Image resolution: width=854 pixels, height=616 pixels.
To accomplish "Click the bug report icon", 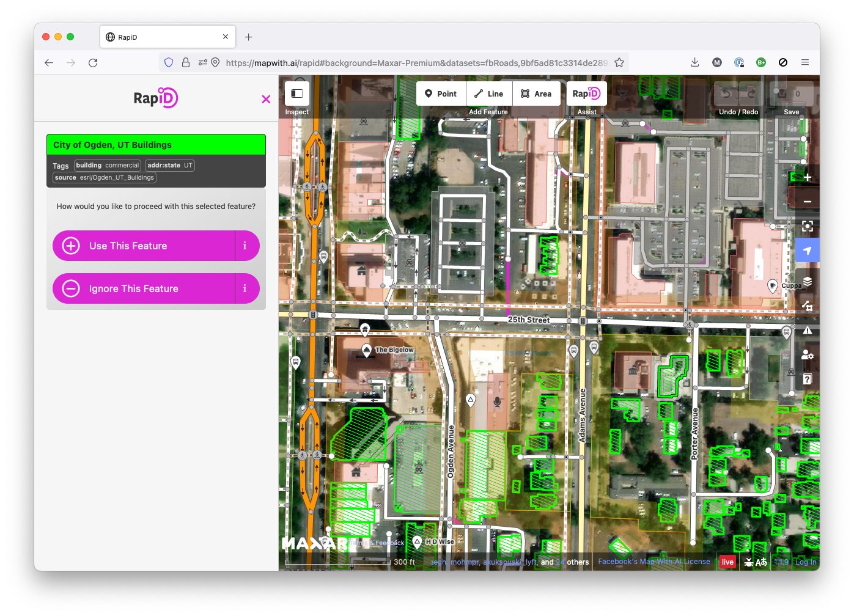I will coord(749,562).
